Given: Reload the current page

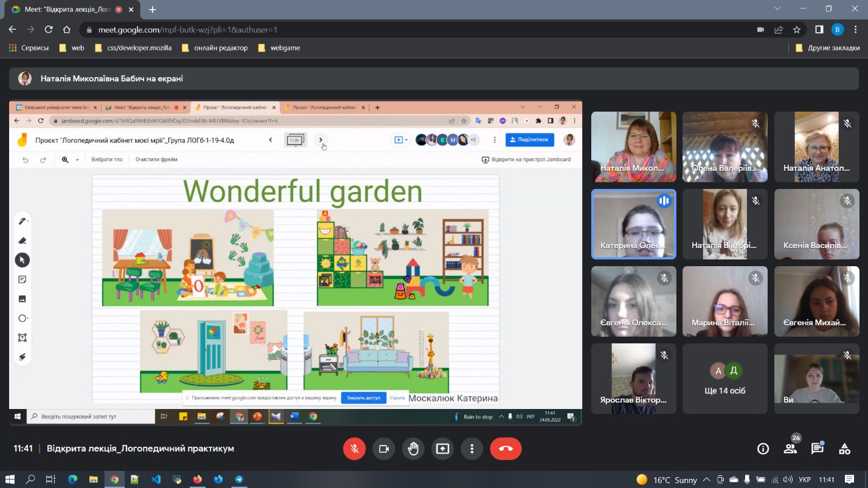Looking at the screenshot, I should point(49,29).
